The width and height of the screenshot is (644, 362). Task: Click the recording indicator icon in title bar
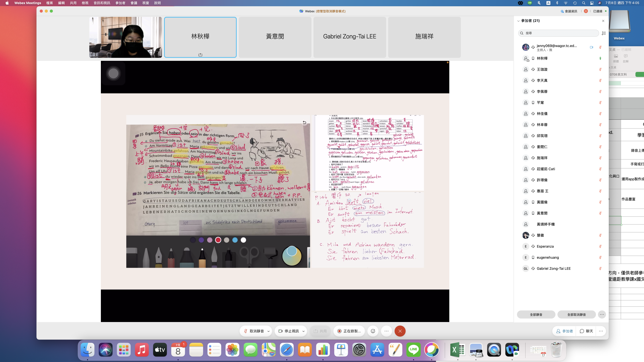pyautogui.click(x=586, y=11)
